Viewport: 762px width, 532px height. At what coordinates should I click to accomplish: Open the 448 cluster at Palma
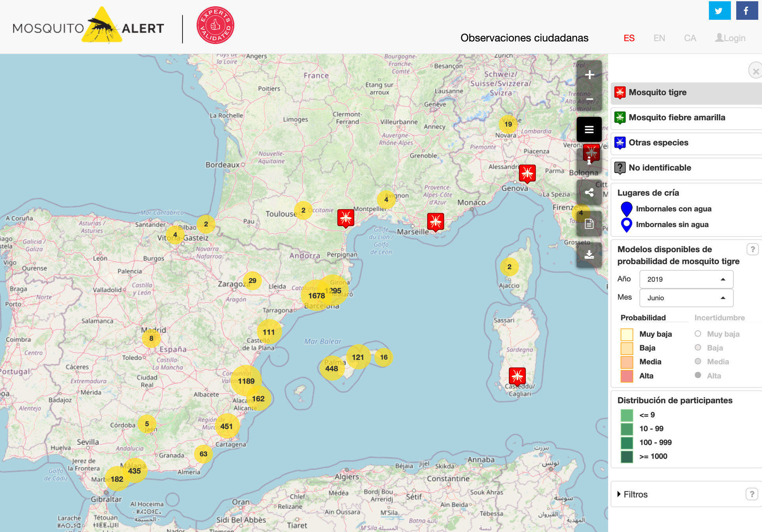click(332, 368)
